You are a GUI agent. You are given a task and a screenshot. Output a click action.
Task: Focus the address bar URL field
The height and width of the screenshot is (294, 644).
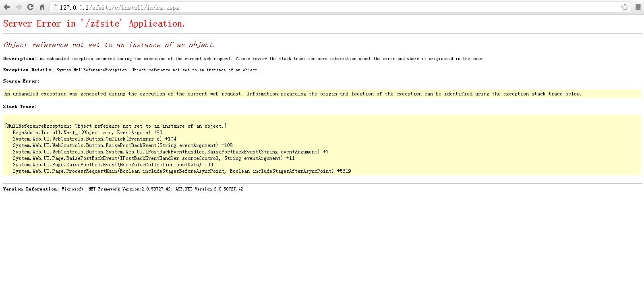click(322, 8)
